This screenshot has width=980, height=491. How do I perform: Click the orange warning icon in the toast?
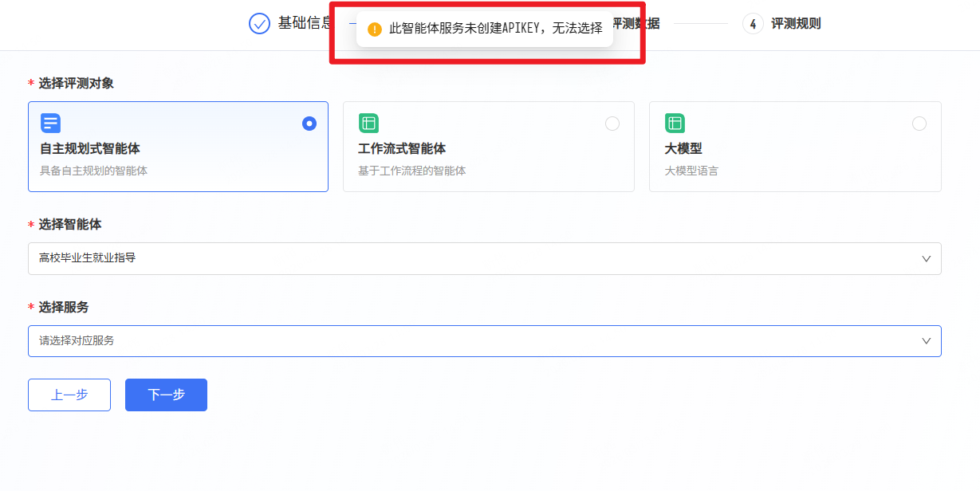[x=375, y=29]
